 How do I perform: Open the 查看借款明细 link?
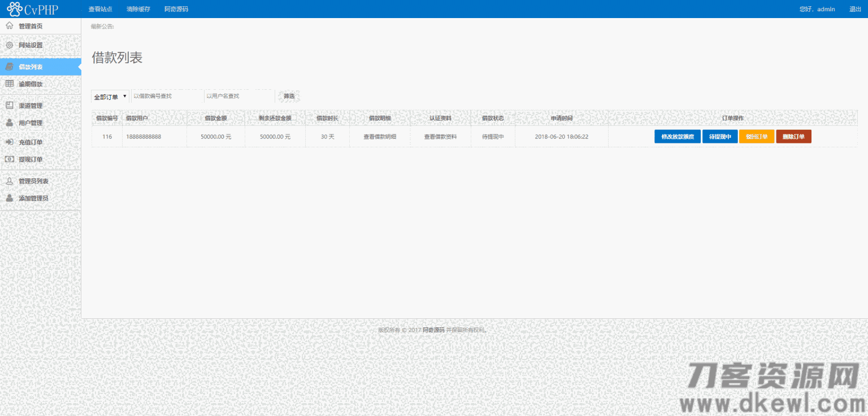380,137
